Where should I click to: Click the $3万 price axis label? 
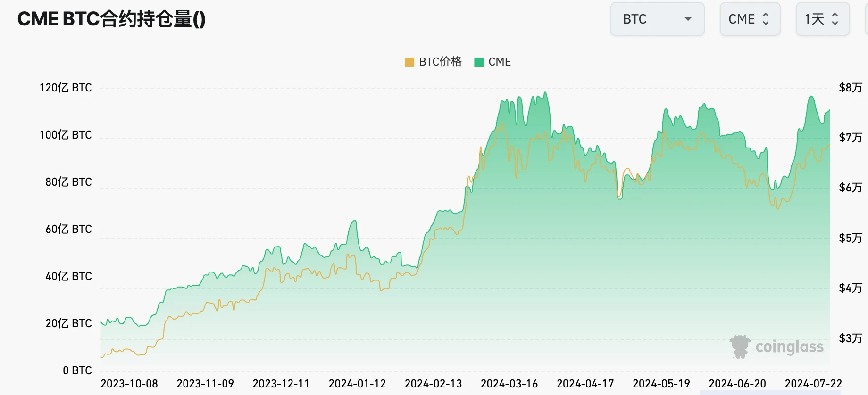(x=850, y=338)
